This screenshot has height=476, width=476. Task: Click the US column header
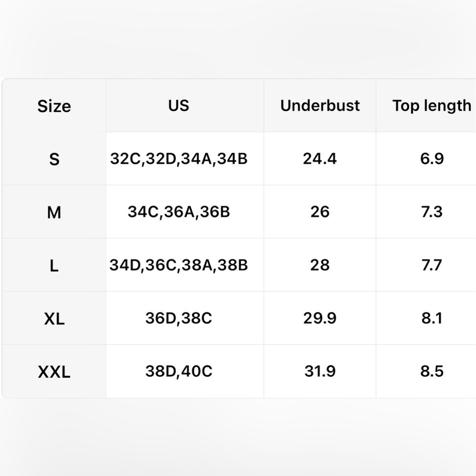179,105
